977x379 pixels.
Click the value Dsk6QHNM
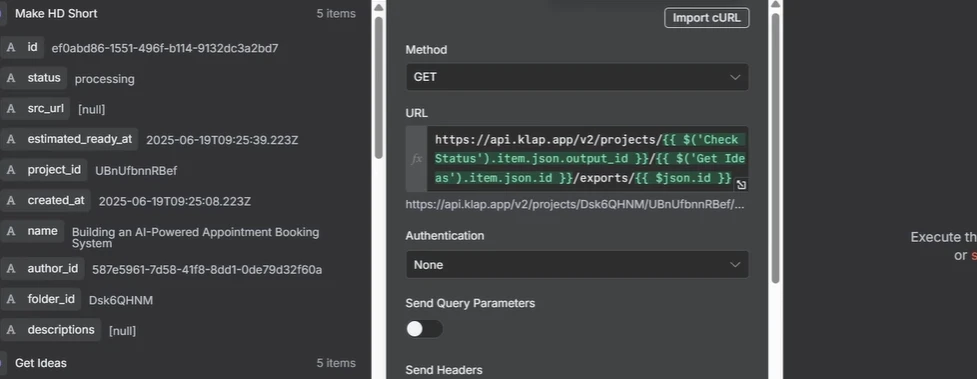coord(121,300)
